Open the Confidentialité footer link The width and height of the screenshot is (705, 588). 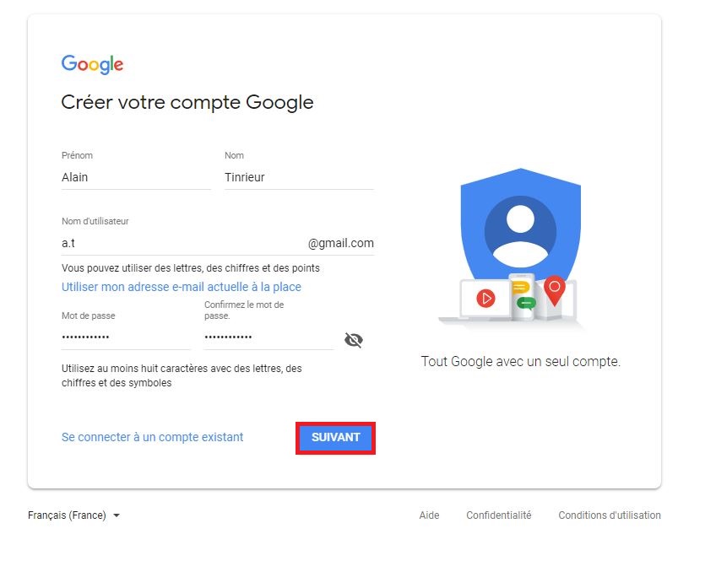click(x=499, y=515)
